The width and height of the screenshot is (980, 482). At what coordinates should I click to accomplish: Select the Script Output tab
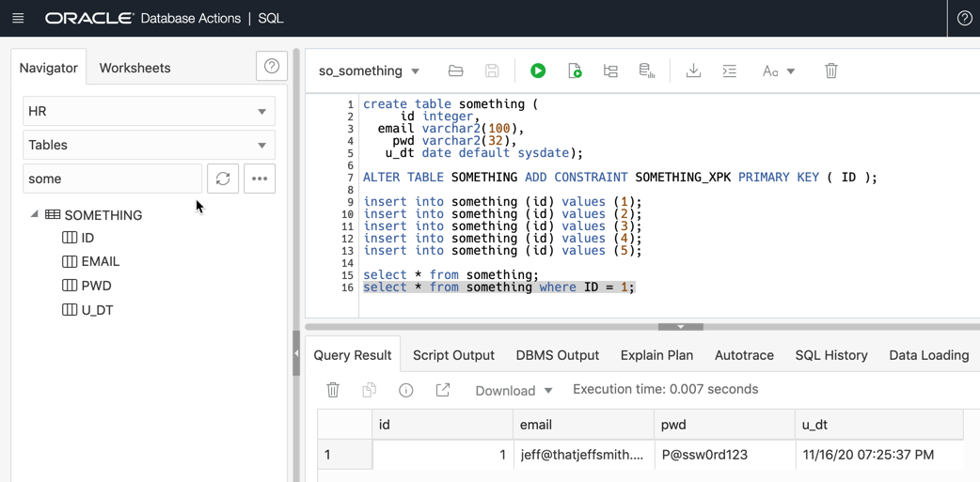pos(453,355)
